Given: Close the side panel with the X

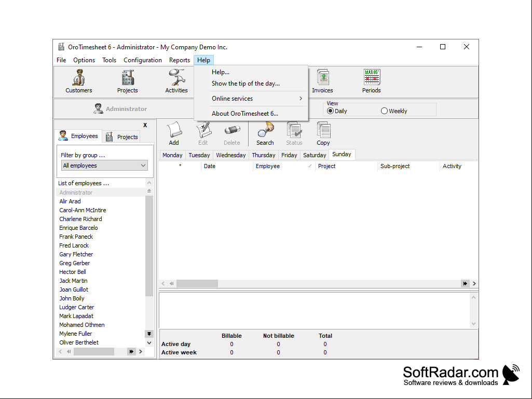Looking at the screenshot, I should click(145, 125).
